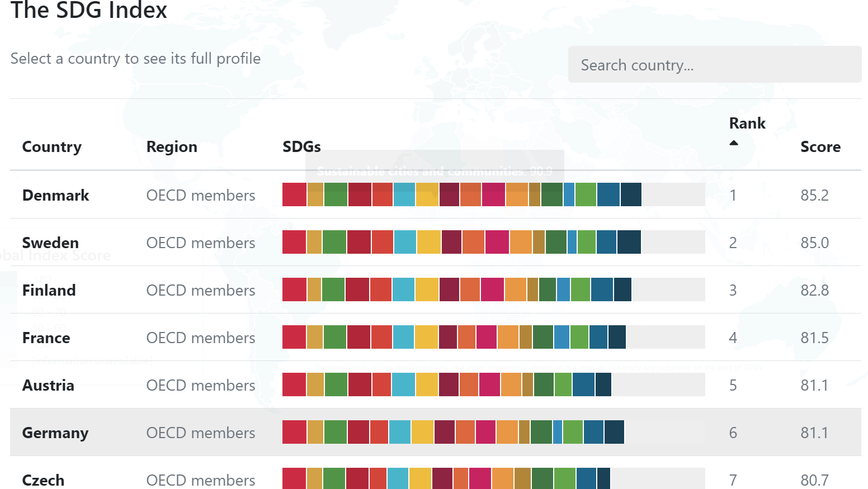Click the SDGs column header

(x=301, y=146)
